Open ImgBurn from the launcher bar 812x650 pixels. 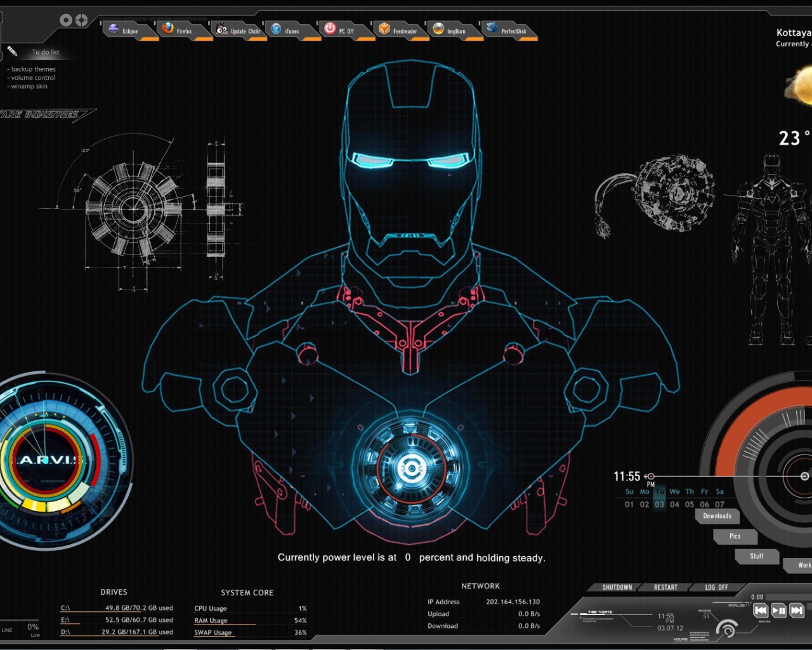point(438,29)
